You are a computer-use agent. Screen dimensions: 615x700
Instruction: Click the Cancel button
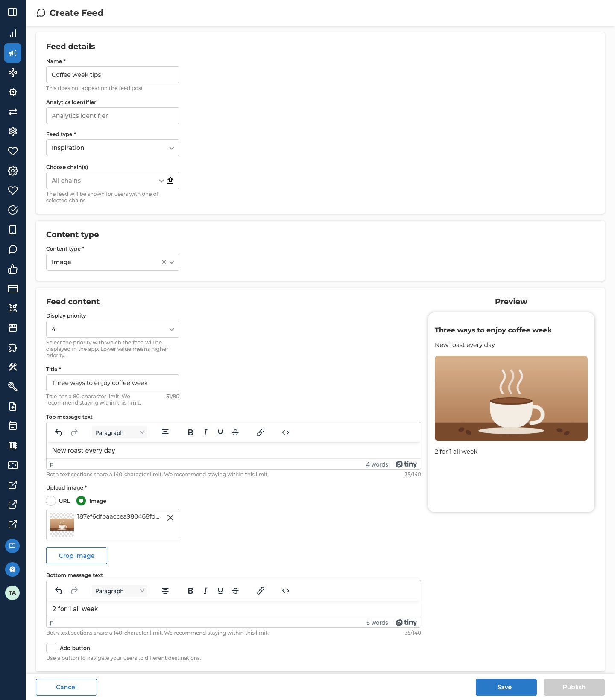[x=66, y=687]
